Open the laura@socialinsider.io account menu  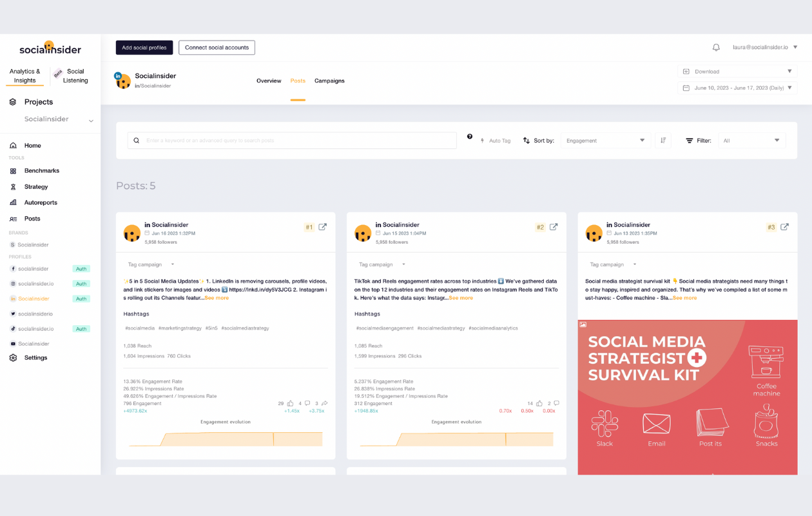(765, 47)
